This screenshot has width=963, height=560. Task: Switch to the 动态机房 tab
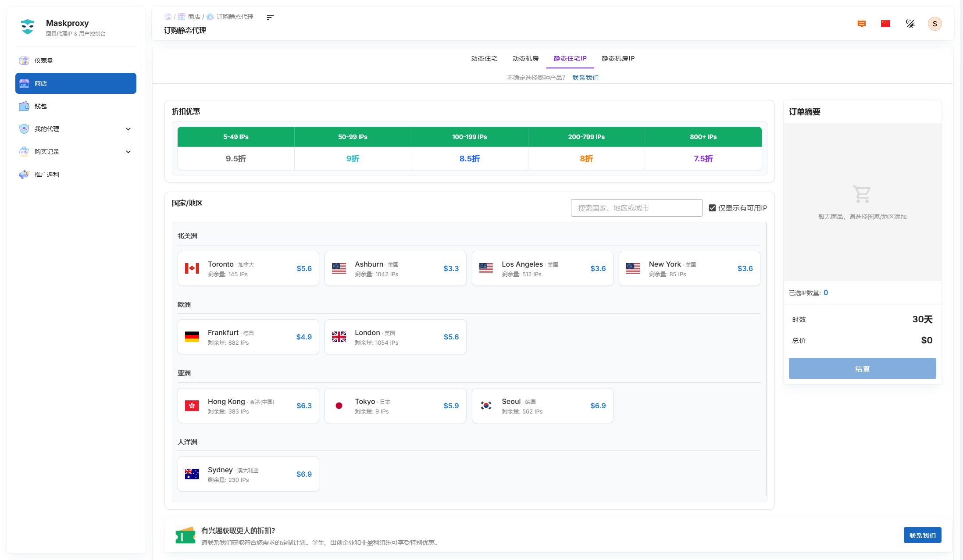coord(525,58)
